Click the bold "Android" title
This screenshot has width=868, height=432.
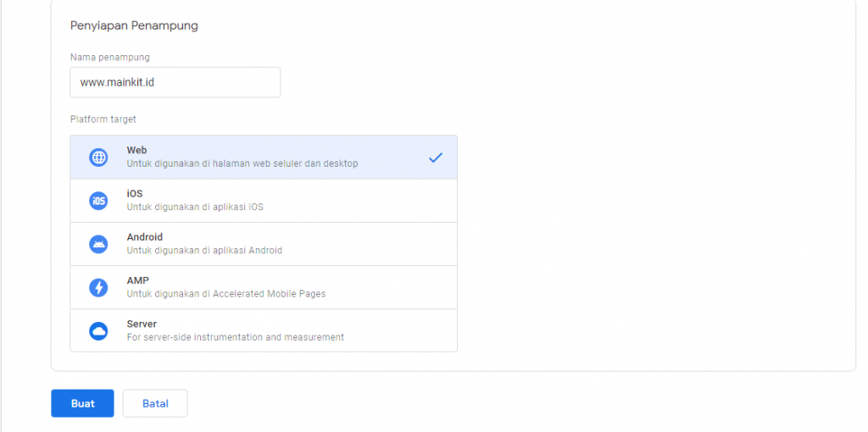point(144,236)
